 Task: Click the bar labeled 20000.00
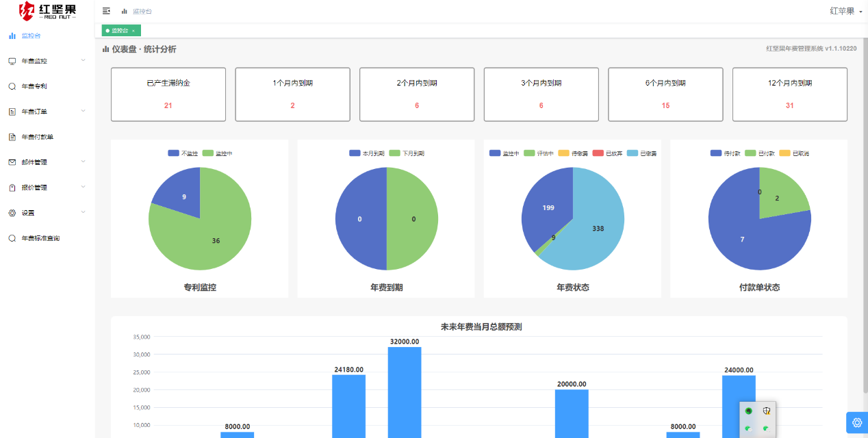572,413
